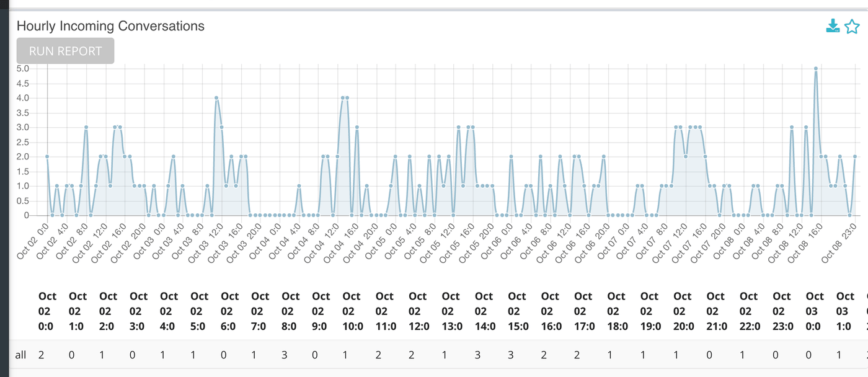
Task: Click the RUN REPORT button
Action: [x=65, y=51]
